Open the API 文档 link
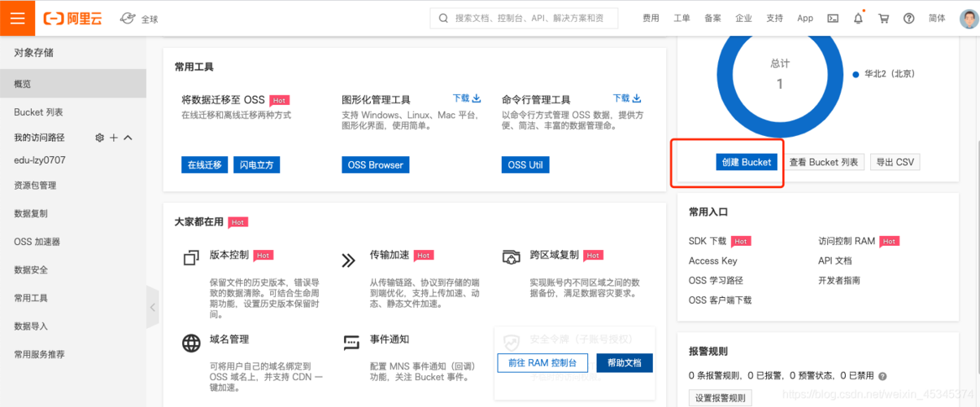This screenshot has width=980, height=407. 835,260
